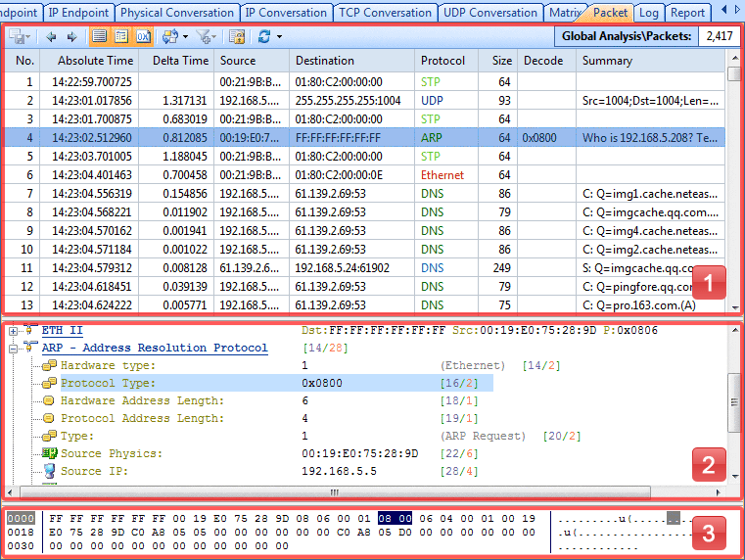Image resolution: width=745 pixels, height=560 pixels.
Task: Click the decode pane scroll-left arrow
Action: click(11, 492)
